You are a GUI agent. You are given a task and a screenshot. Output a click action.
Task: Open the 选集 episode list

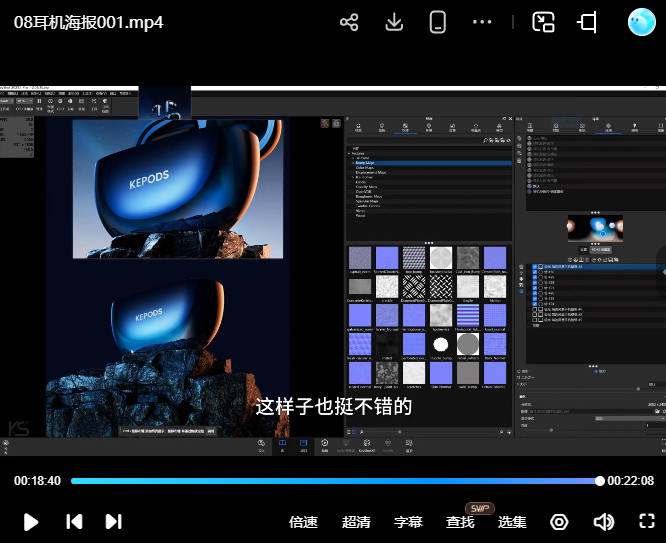tap(512, 522)
